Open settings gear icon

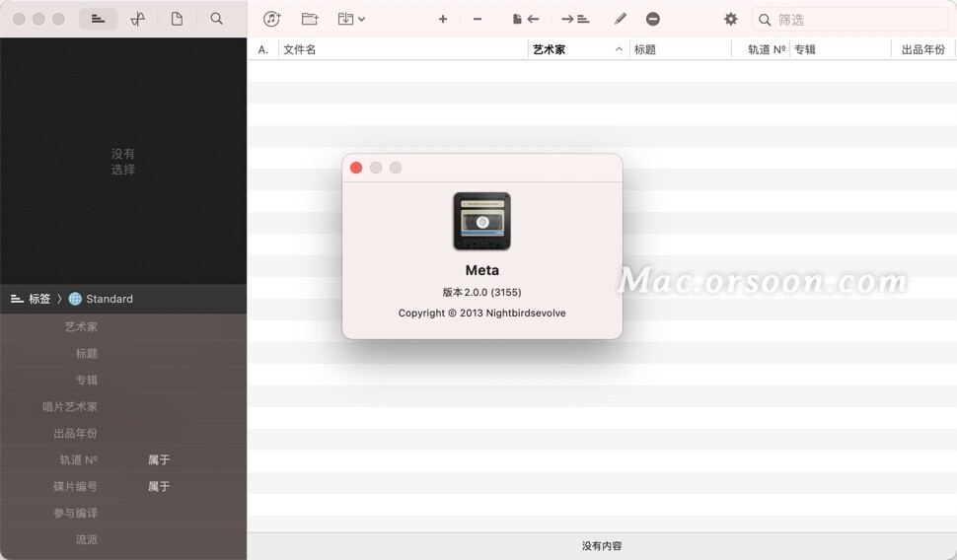coord(730,20)
